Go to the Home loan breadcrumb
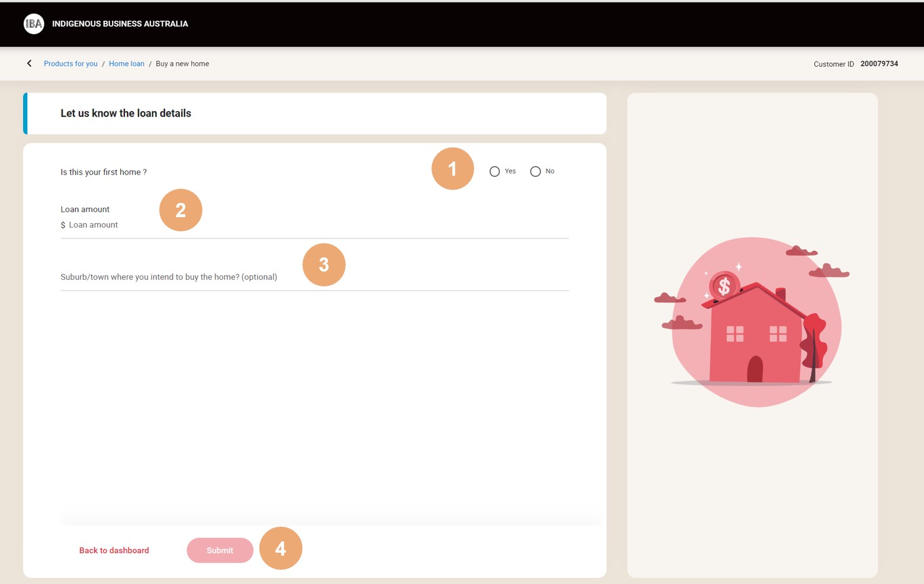This screenshot has height=584, width=924. 126,64
